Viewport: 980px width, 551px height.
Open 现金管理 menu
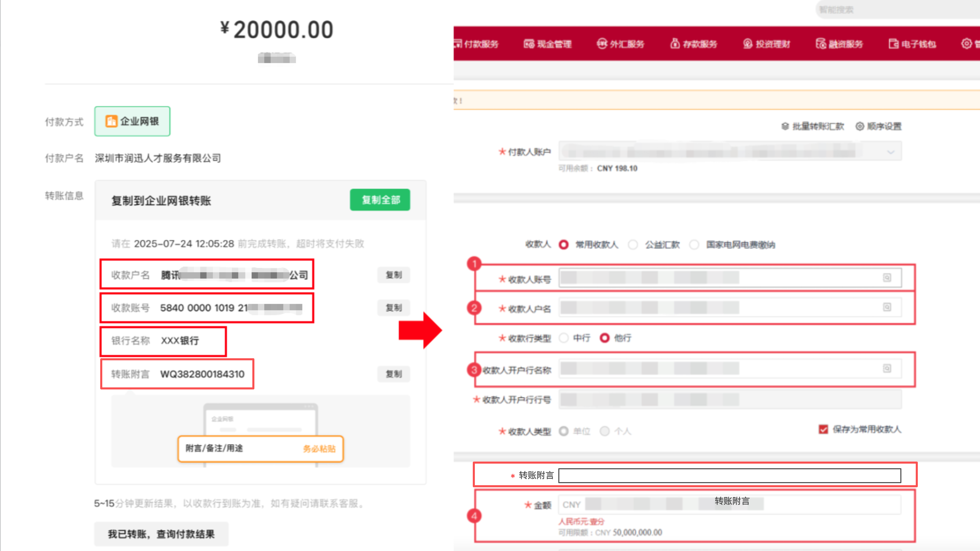coord(548,44)
